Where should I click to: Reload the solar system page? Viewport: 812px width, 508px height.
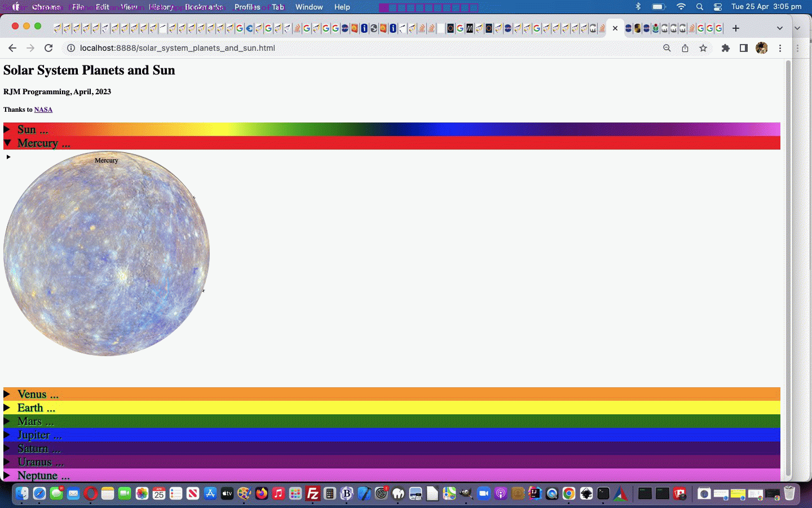[48, 48]
